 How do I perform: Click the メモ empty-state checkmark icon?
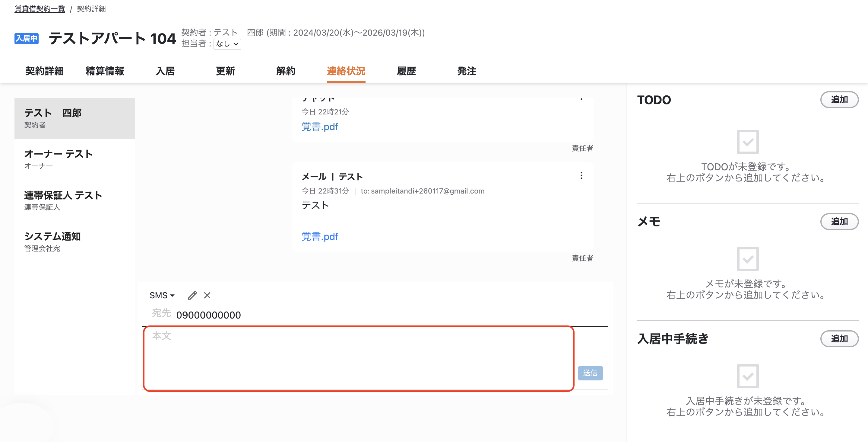pos(748,259)
